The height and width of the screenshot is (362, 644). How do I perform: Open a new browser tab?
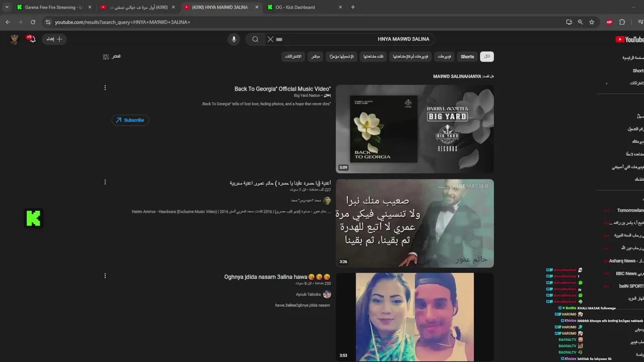coord(353,7)
